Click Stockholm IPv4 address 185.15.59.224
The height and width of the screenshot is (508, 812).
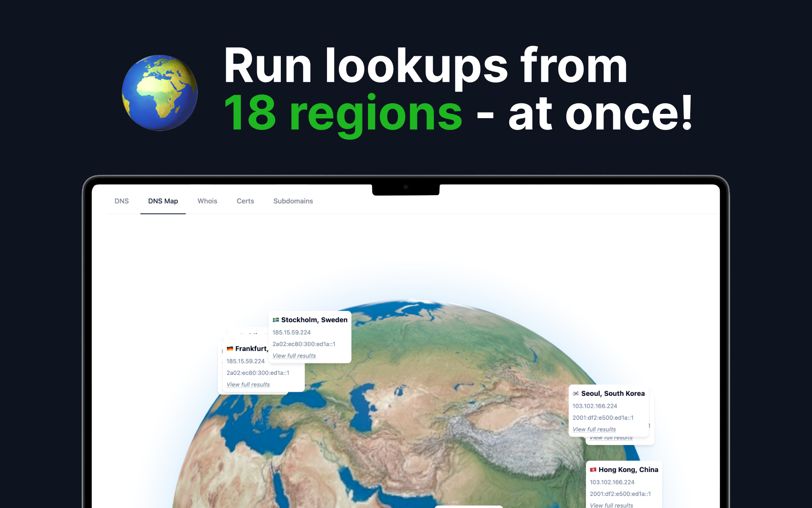pyautogui.click(x=291, y=332)
